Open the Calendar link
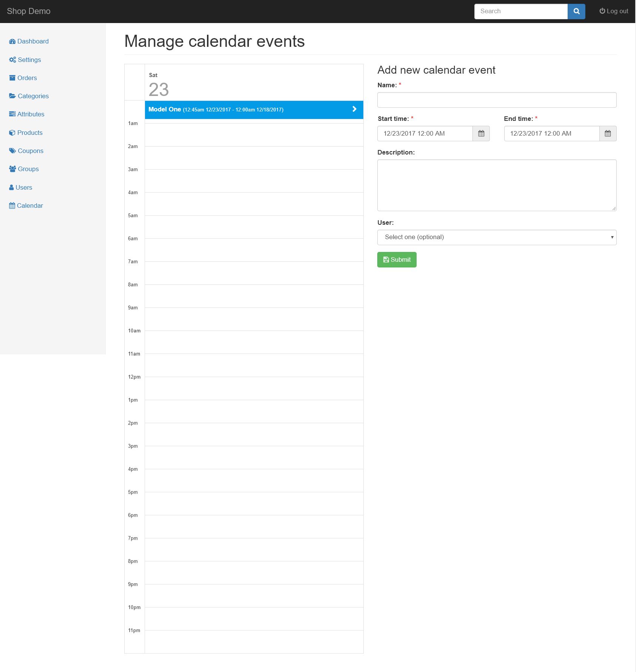Viewport: 636px width, 672px height. [x=30, y=205]
